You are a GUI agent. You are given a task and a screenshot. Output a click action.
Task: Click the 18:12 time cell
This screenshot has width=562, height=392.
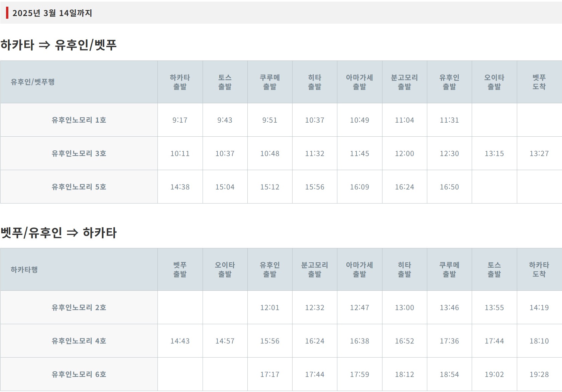405,374
